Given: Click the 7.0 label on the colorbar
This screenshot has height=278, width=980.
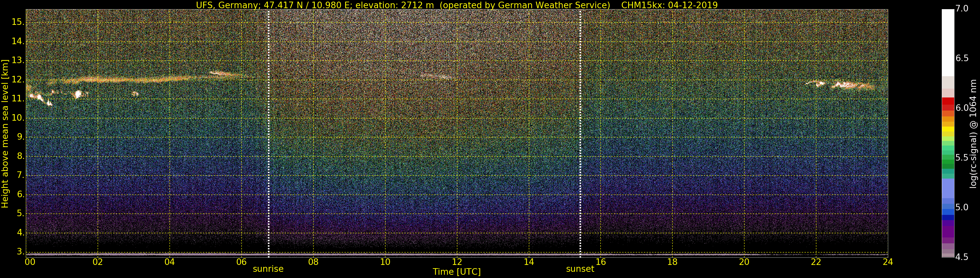Looking at the screenshot, I should pyautogui.click(x=962, y=9).
